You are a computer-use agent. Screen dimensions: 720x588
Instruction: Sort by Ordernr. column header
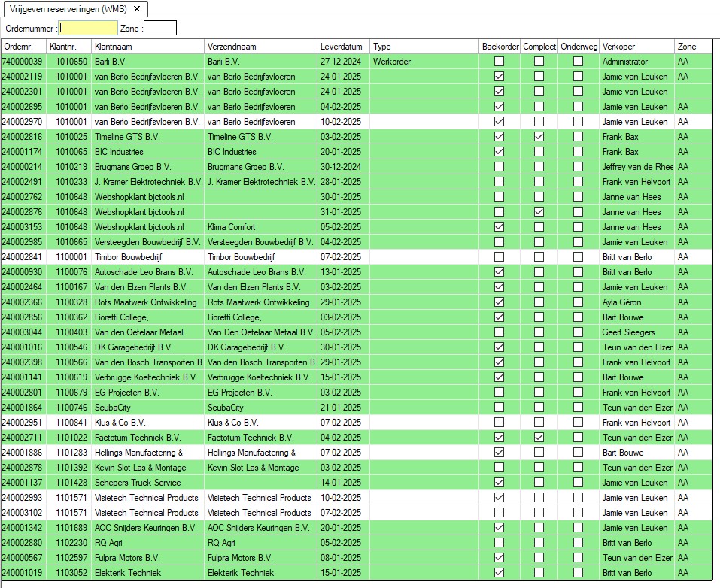23,47
